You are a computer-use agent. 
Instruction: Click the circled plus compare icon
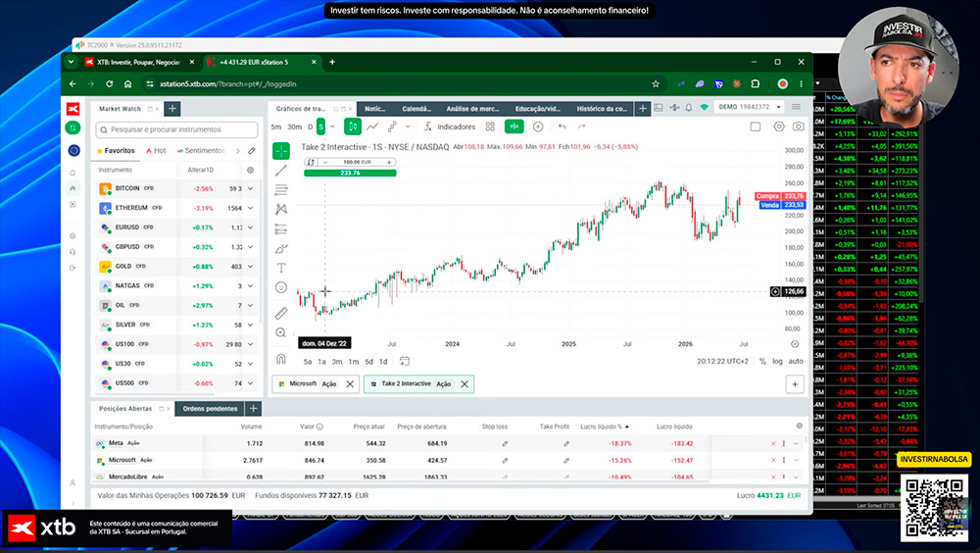(538, 126)
